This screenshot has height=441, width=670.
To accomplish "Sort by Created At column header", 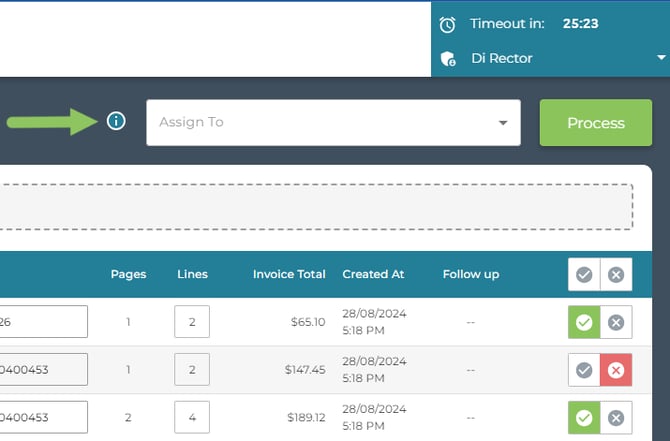I will [x=373, y=274].
